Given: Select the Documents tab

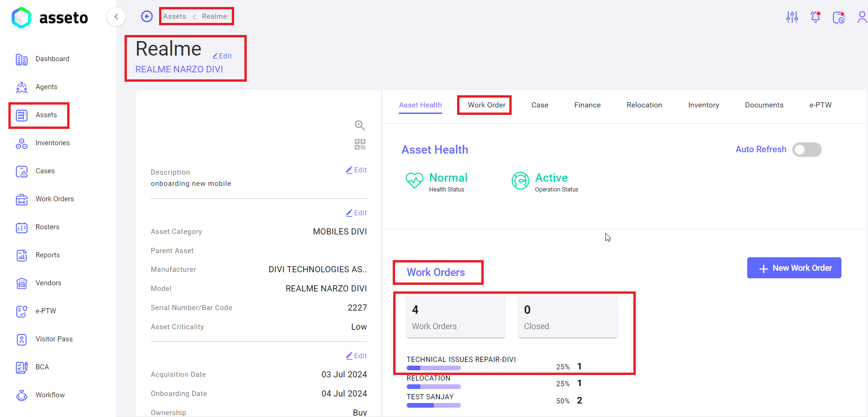Looking at the screenshot, I should (x=764, y=105).
